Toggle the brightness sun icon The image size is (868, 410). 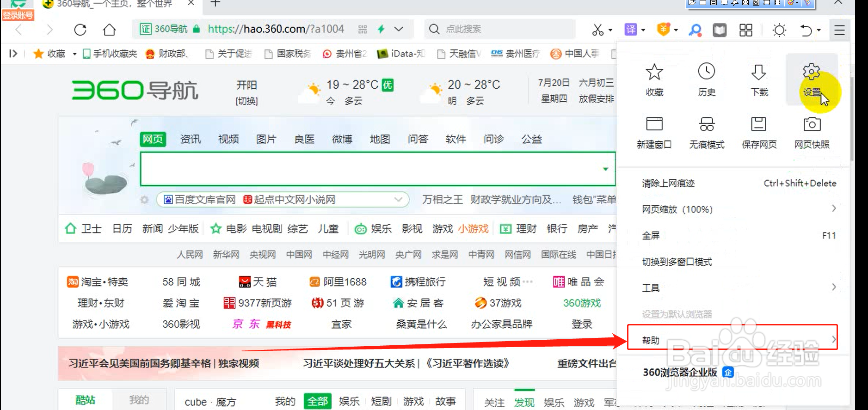(x=779, y=30)
